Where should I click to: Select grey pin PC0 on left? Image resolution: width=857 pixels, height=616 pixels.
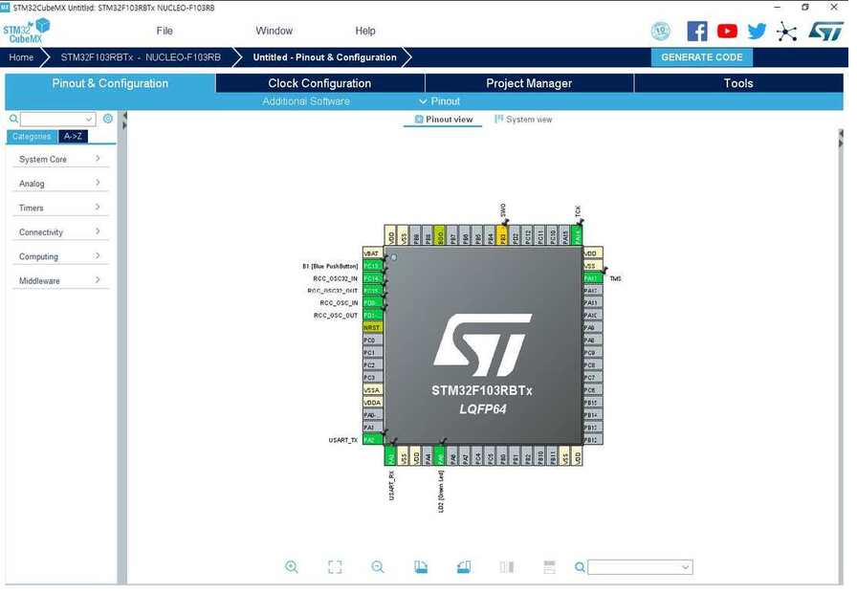tap(372, 340)
